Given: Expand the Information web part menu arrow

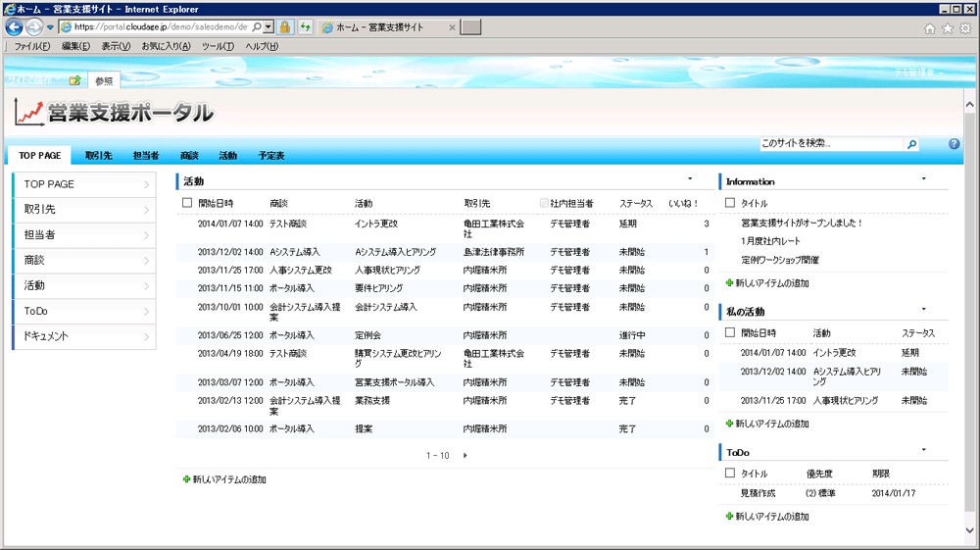Looking at the screenshot, I should (x=923, y=179).
